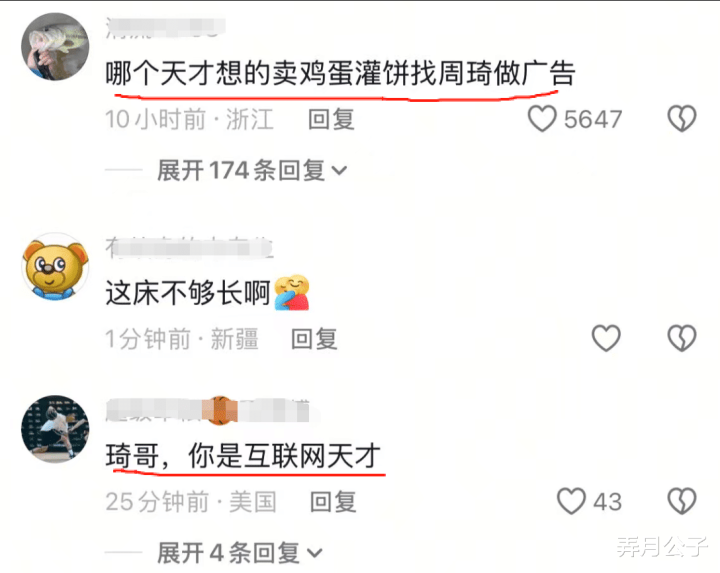Viewport: 720px width, 573px height.
Task: Open the blurred username above 这床不够长啊
Action: click(189, 248)
